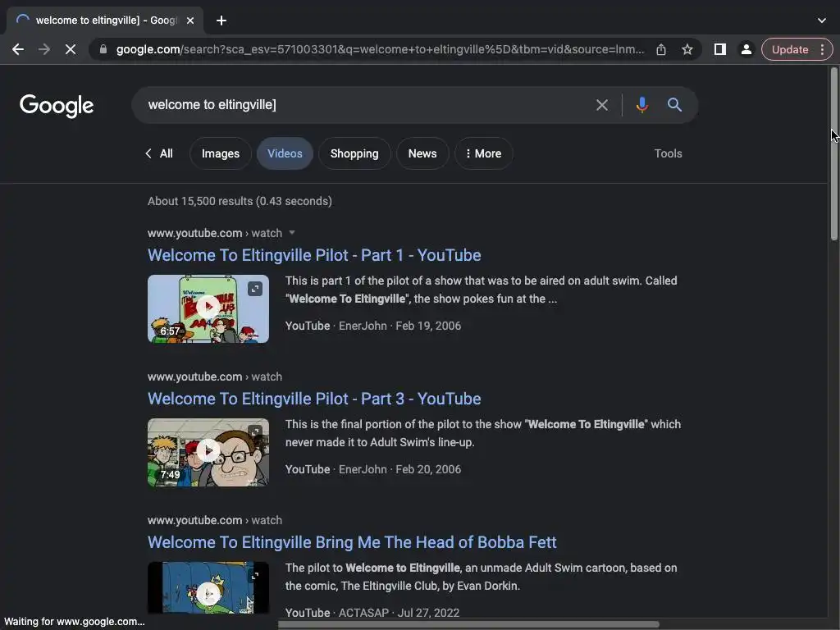Click 'About 15,500 results' text
840x630 pixels.
pyautogui.click(x=240, y=201)
